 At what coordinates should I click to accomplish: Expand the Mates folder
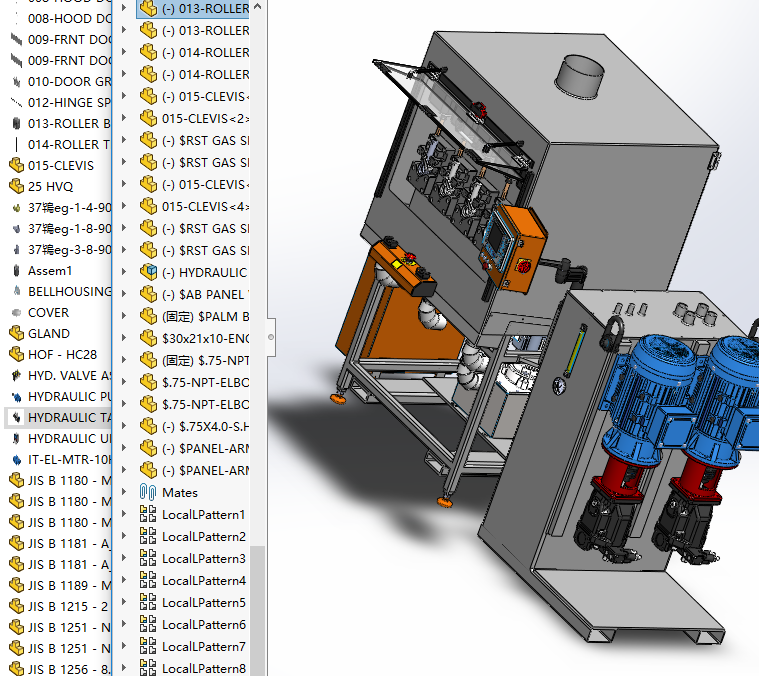tap(124, 492)
